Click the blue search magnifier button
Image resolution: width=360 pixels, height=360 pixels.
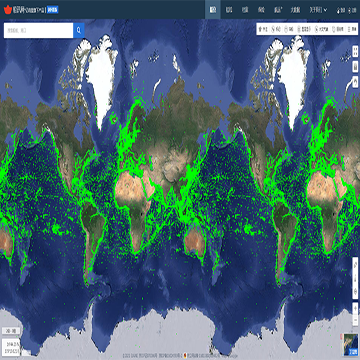[79, 30]
